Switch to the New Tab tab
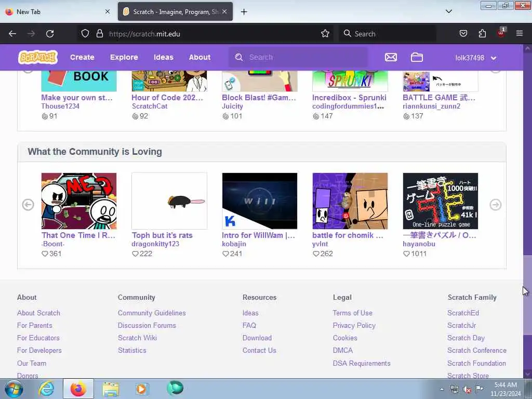 coord(58,11)
